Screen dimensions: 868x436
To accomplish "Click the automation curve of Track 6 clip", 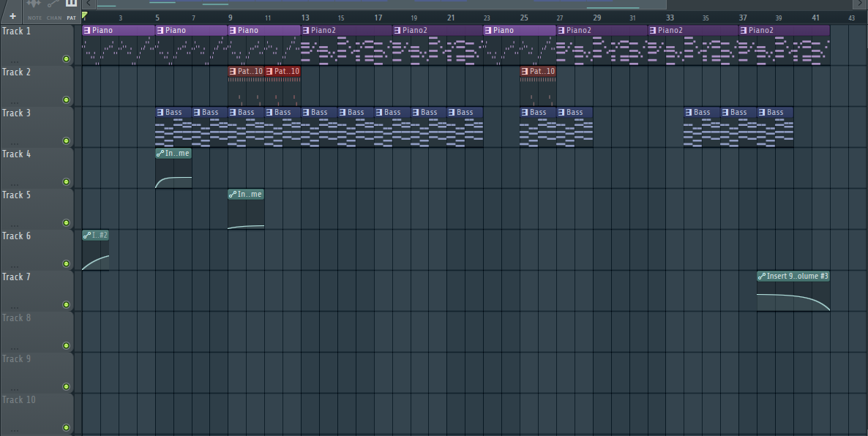I will pos(95,263).
